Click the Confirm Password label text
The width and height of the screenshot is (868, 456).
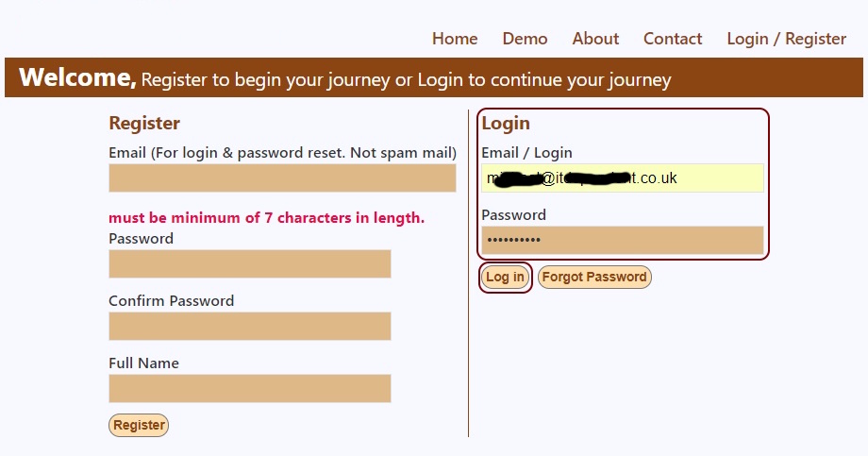pyautogui.click(x=172, y=301)
